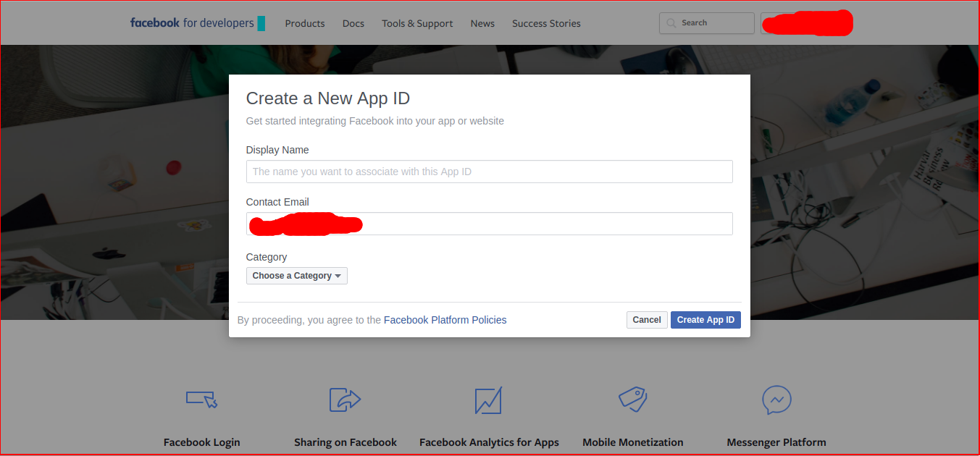Click the "Get started integrating Facebook" subtitle
The height and width of the screenshot is (456, 980).
pos(375,121)
